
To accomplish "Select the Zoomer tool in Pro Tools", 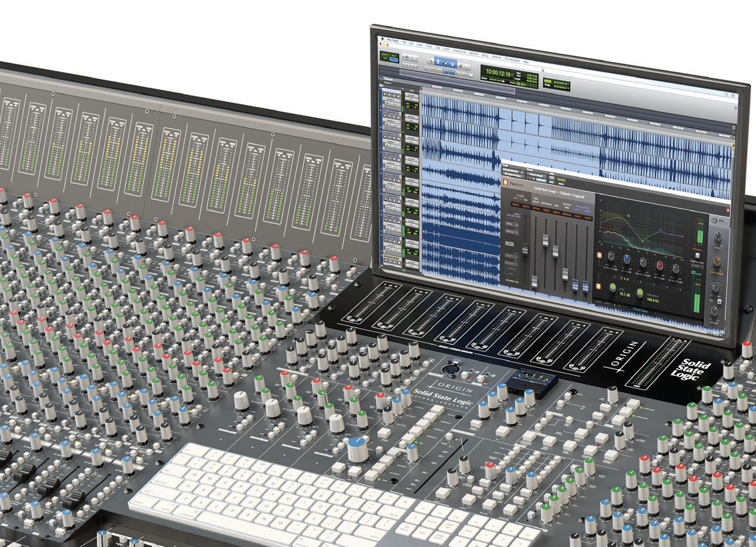I will [x=430, y=61].
